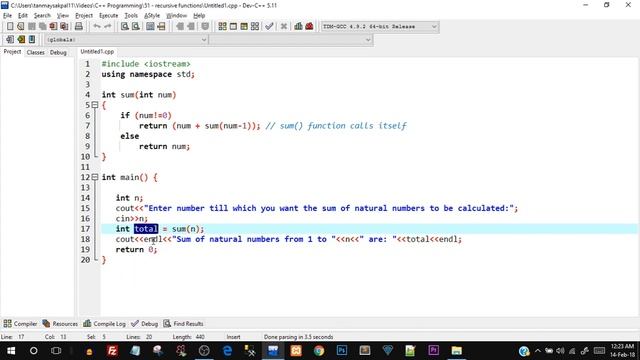The width and height of the screenshot is (640, 360).
Task: Click the red Delete Profiling Information icon
Action: click(309, 27)
